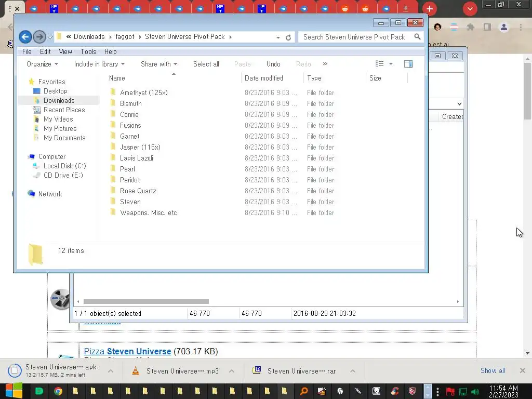Image resolution: width=532 pixels, height=399 pixels.
Task: Select the Lapis Lazuli folder
Action: pyautogui.click(x=137, y=158)
